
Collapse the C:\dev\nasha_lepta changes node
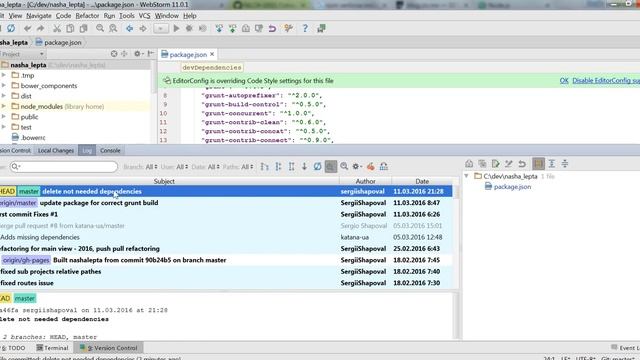[x=467, y=176]
